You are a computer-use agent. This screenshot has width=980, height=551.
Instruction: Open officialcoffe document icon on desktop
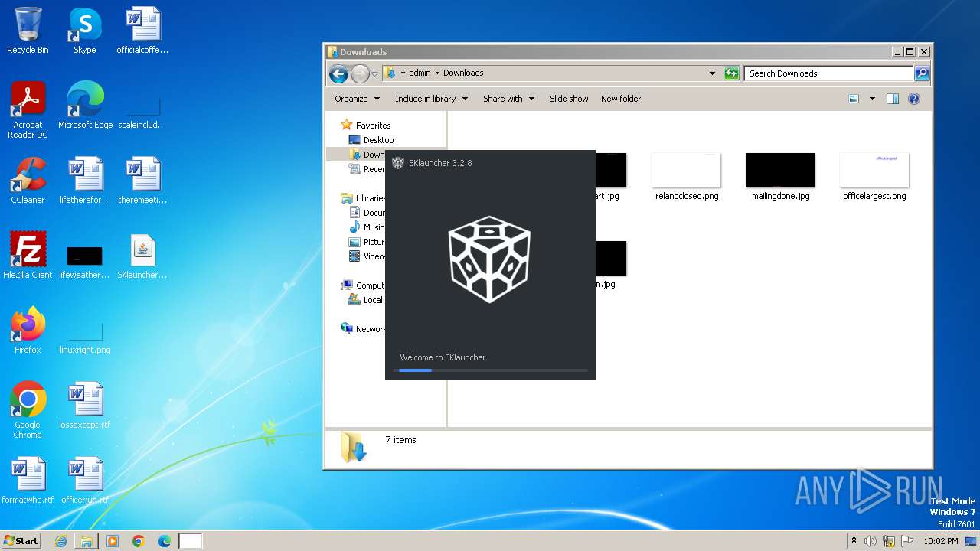(x=142, y=31)
